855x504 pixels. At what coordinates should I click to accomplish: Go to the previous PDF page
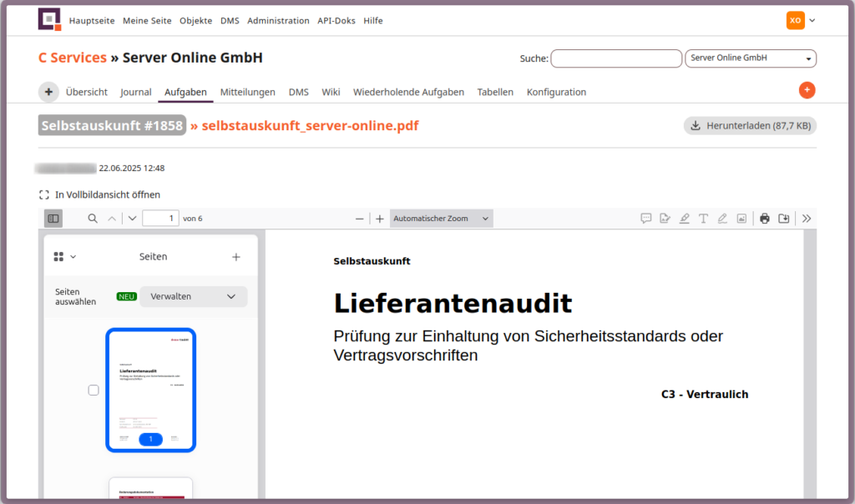[x=112, y=219]
